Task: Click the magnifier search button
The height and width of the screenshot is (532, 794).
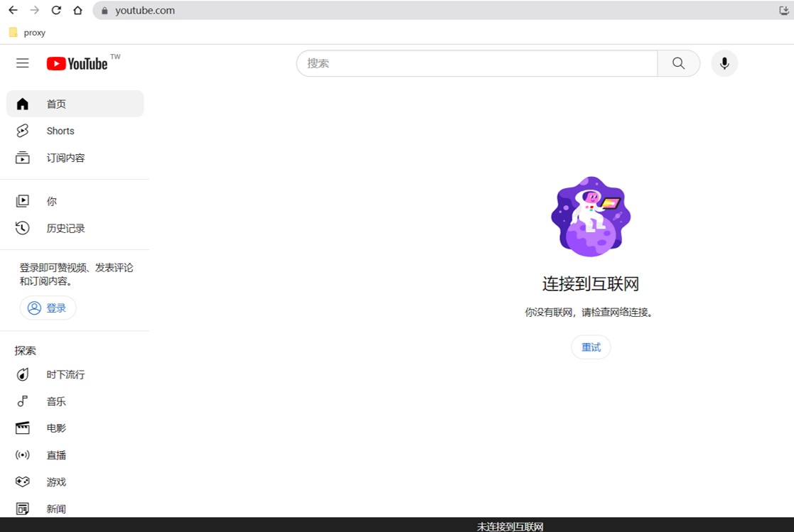Action: (x=679, y=63)
